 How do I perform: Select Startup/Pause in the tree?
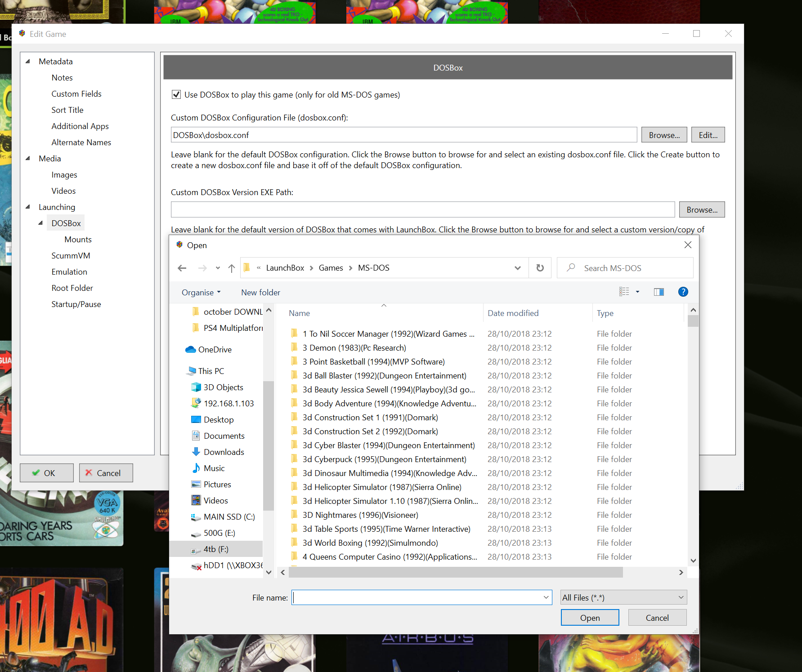click(x=76, y=304)
